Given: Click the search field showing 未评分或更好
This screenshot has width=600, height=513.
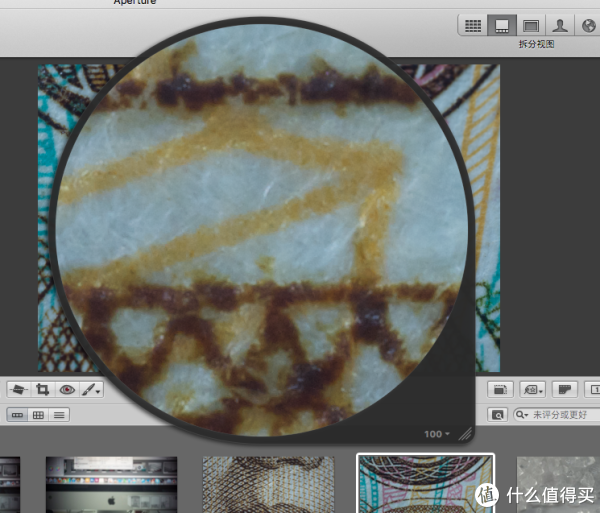Looking at the screenshot, I should 557,415.
